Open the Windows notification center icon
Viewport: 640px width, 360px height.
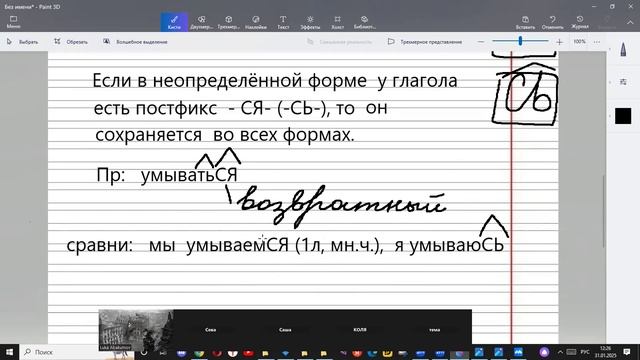[x=627, y=352]
